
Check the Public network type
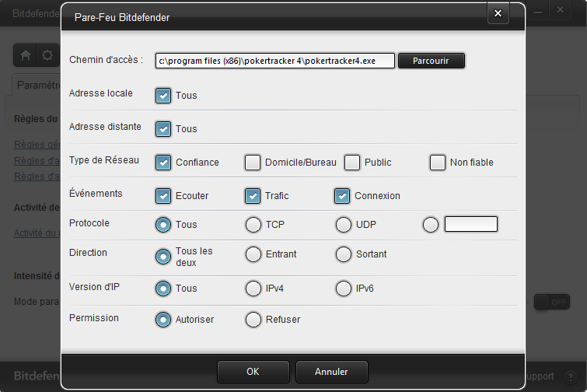[352, 163]
